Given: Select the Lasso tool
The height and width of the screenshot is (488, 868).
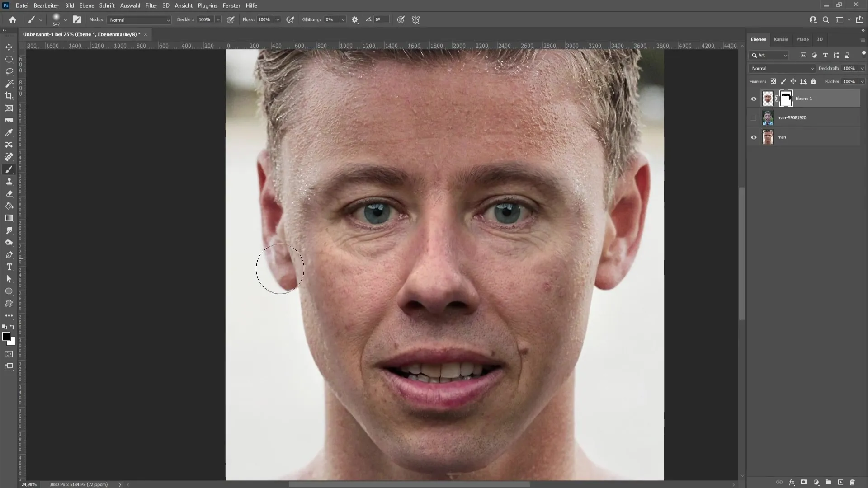Looking at the screenshot, I should pos(9,70).
